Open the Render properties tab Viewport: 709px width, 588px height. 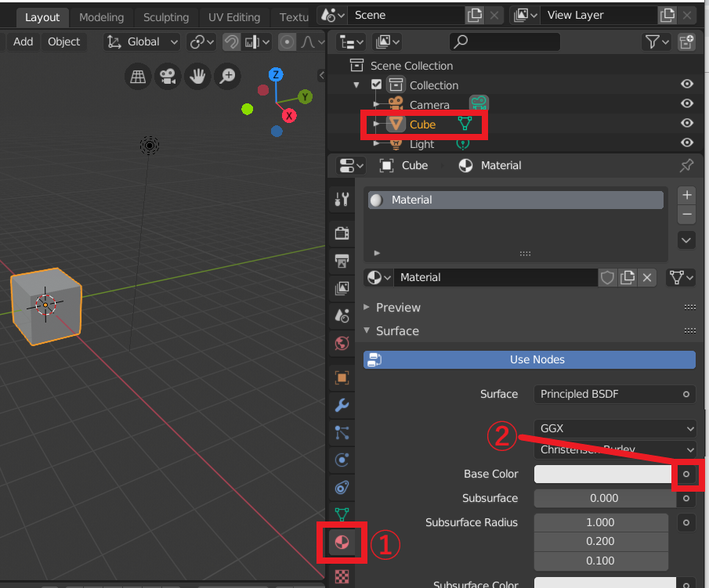(342, 233)
